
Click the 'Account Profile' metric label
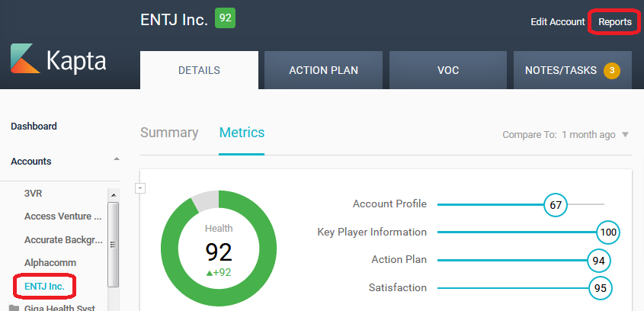pyautogui.click(x=389, y=204)
